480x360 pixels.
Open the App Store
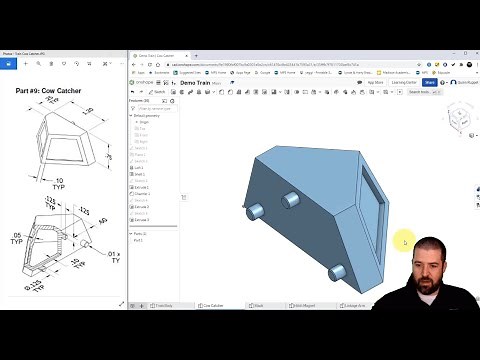pyautogui.click(x=375, y=82)
